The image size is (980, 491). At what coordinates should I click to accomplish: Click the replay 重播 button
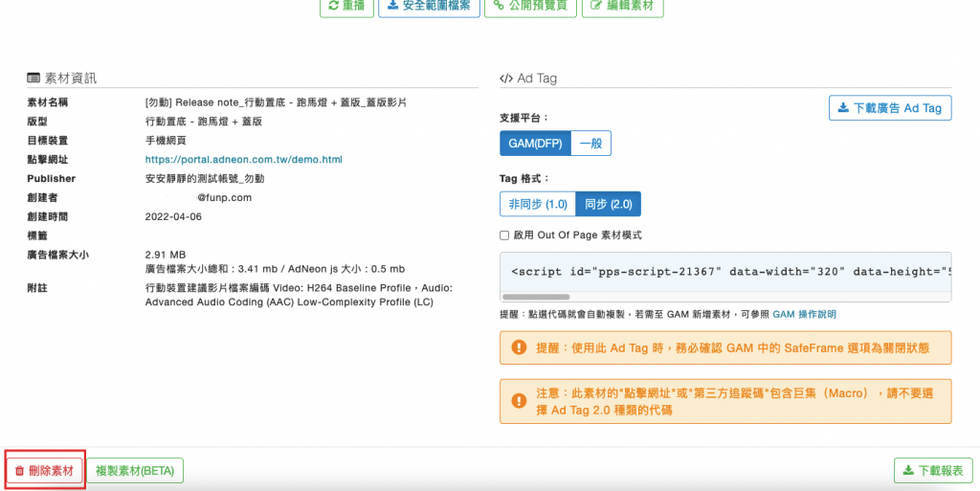(x=345, y=7)
